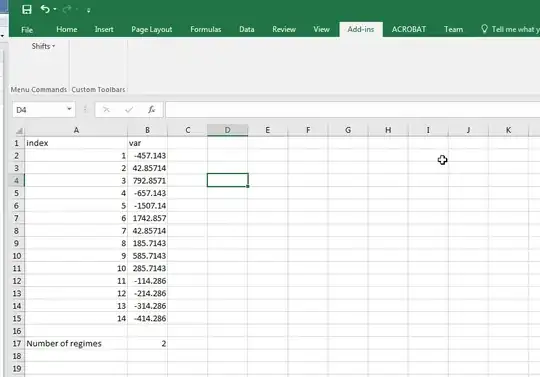The width and height of the screenshot is (540, 377).
Task: Select cell with value -114.286
Action: point(147,281)
